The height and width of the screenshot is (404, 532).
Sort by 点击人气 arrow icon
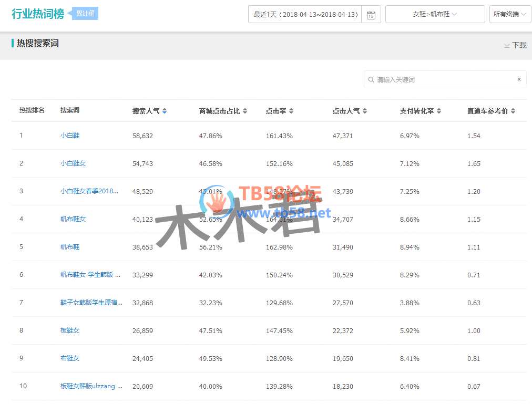[365, 111]
